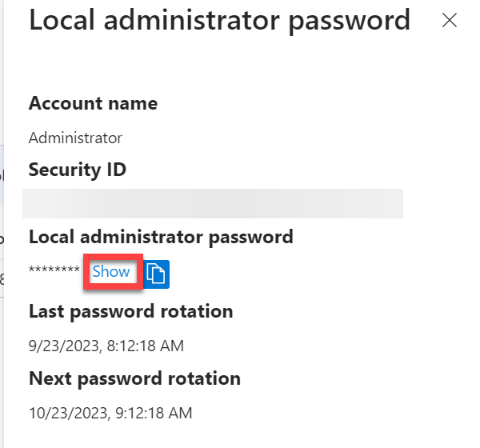The height and width of the screenshot is (448, 480).
Task: Click the Next password rotation label
Action: coord(134,378)
